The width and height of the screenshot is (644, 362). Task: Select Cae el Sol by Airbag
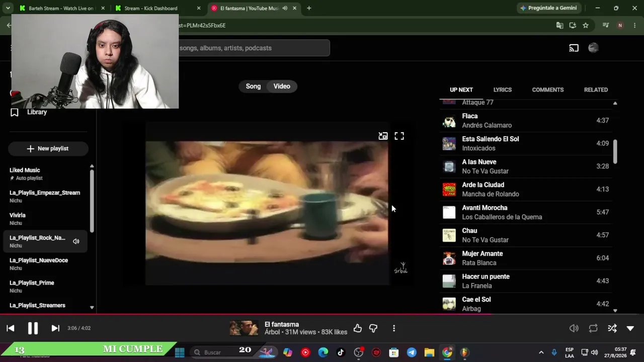tap(526, 304)
